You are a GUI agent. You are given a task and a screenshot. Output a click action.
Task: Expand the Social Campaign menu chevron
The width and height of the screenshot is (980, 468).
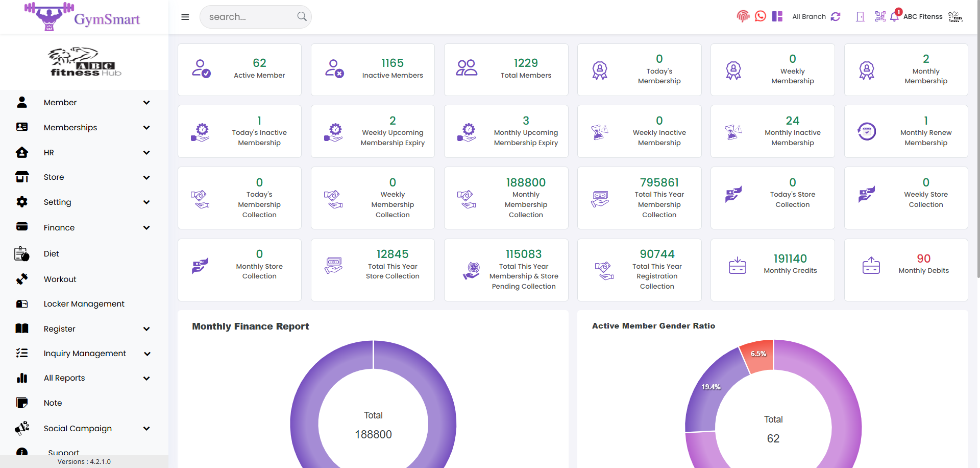point(146,429)
